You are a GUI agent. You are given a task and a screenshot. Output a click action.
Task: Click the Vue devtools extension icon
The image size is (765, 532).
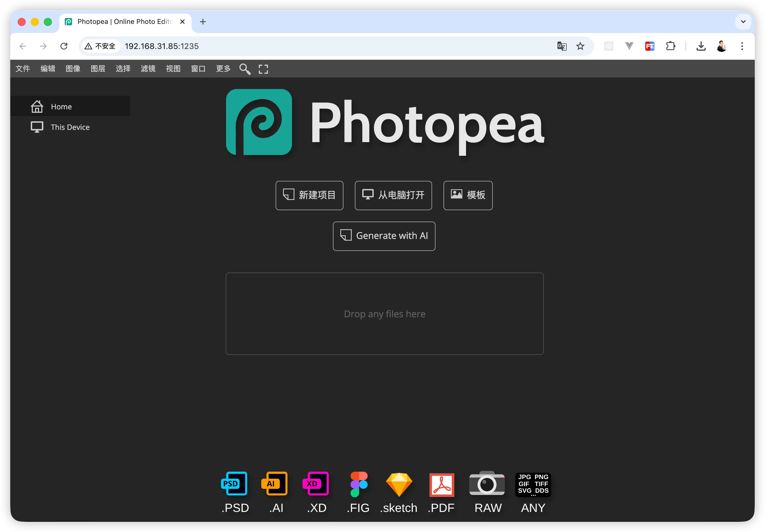click(x=629, y=46)
